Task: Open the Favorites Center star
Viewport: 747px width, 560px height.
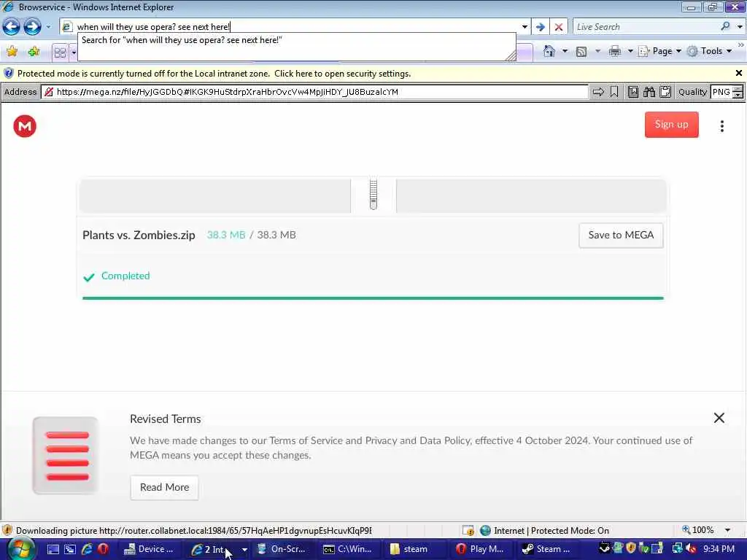Action: pyautogui.click(x=12, y=52)
